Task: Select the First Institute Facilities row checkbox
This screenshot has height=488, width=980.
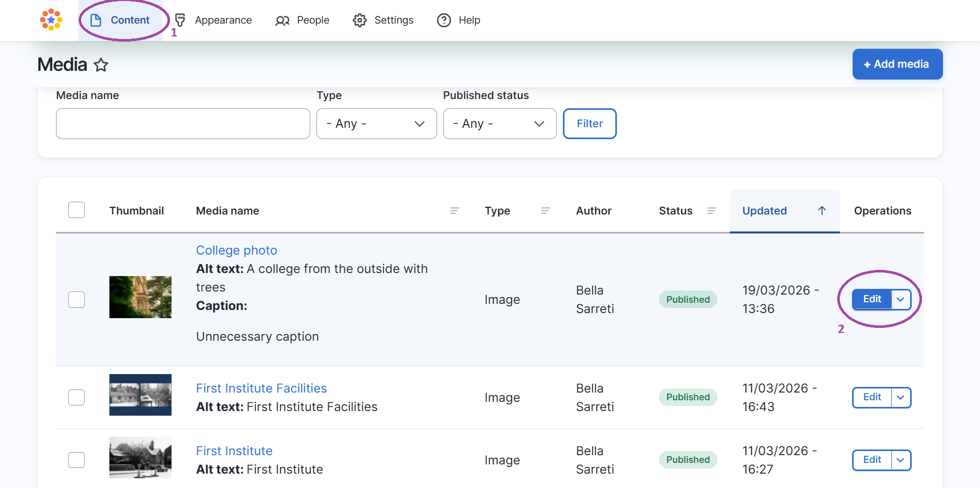Action: tap(76, 397)
